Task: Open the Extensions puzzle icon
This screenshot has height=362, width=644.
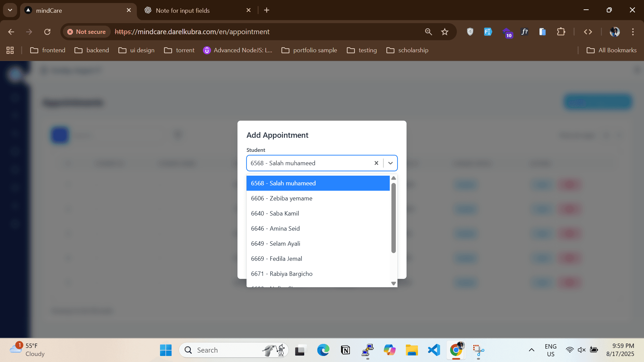Action: pyautogui.click(x=561, y=32)
